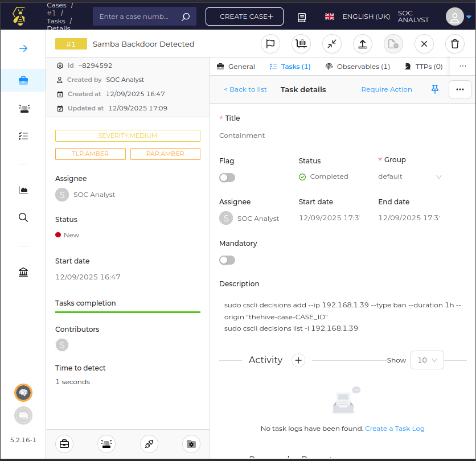476x461 pixels.
Task: Expand the Group default dropdown
Action: [x=410, y=176]
